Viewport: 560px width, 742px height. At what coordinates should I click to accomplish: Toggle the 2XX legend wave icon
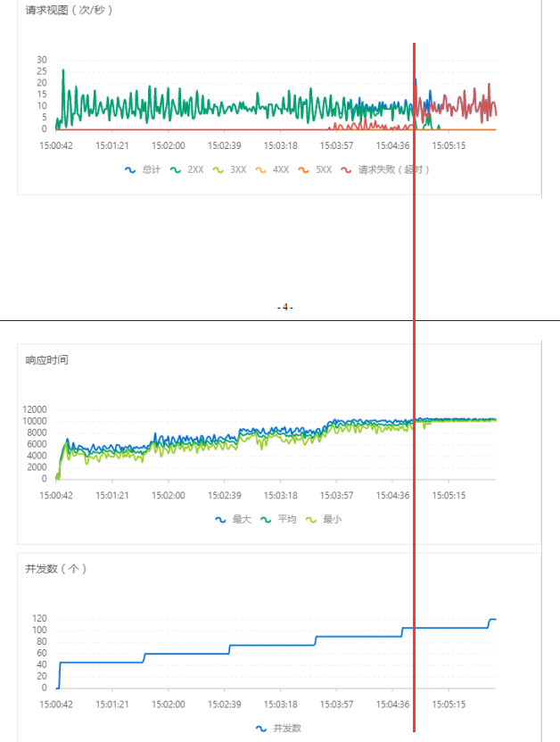click(x=176, y=169)
